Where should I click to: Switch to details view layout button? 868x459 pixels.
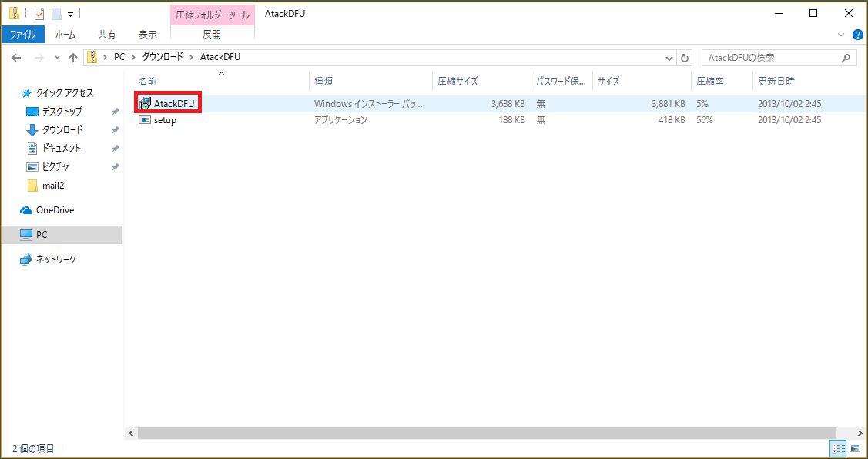[838, 448]
